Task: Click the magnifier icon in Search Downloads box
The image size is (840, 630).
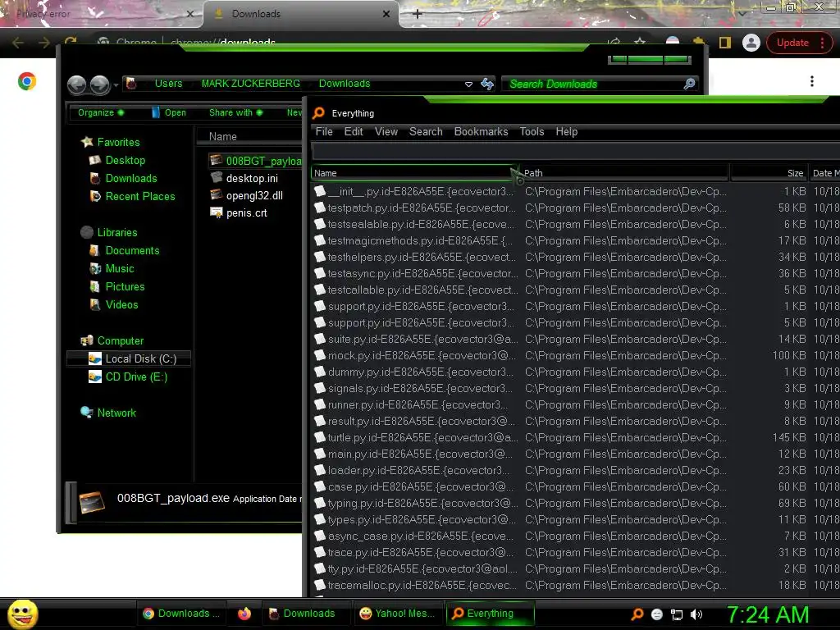Action: 689,84
